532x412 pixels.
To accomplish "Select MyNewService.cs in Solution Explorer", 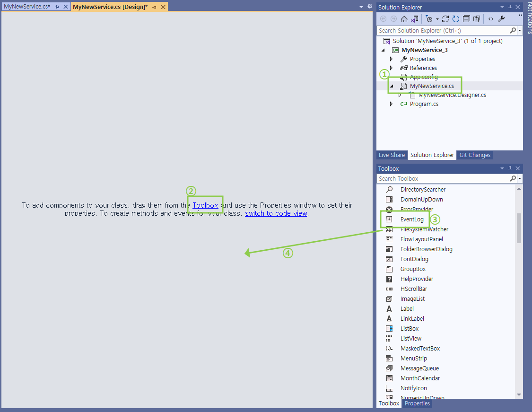I will [432, 86].
